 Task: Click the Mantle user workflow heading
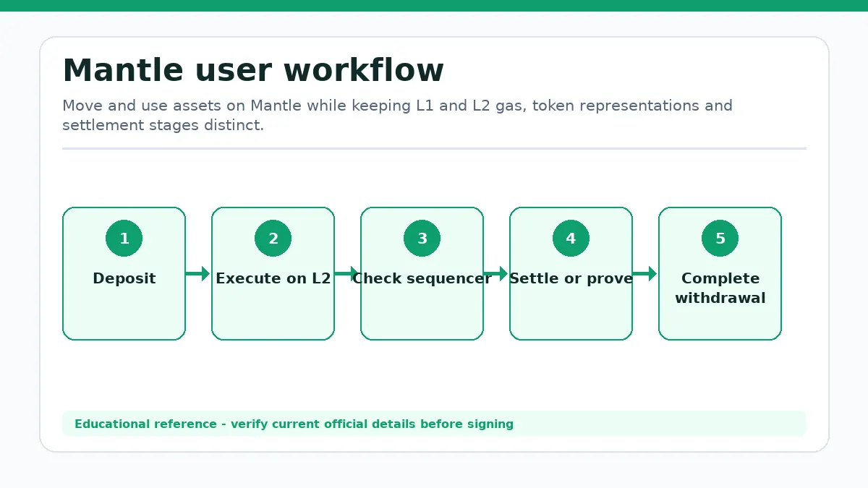point(253,71)
